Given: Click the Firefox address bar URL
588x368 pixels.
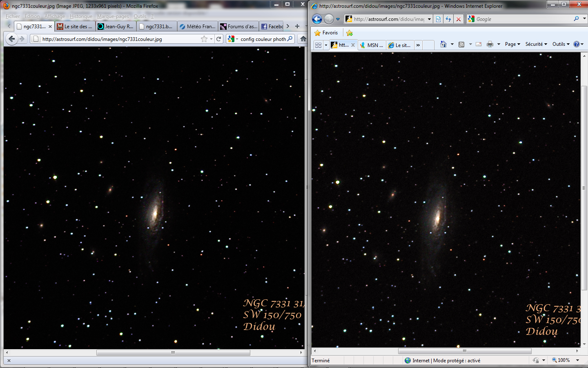Looking at the screenshot, I should (102, 39).
